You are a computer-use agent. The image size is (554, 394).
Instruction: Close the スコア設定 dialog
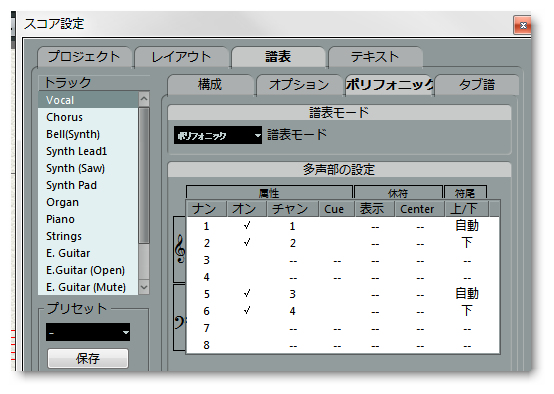coord(523,25)
